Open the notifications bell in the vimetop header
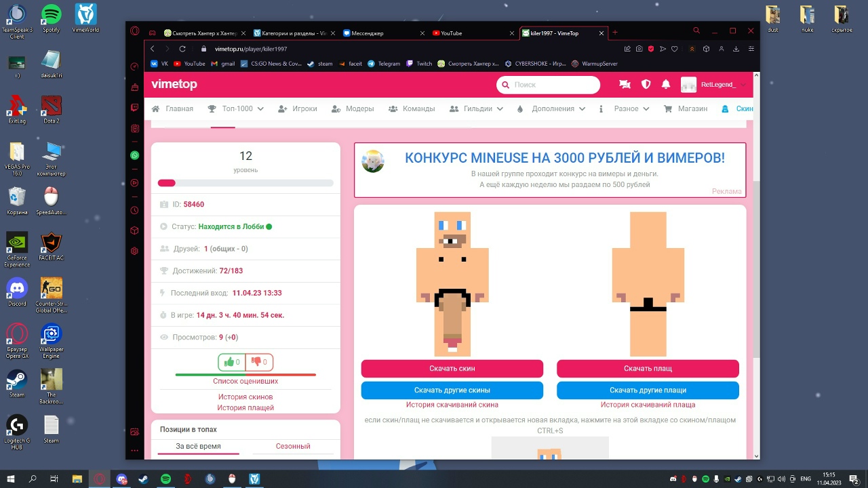Viewport: 868px width, 488px height. [x=665, y=85]
